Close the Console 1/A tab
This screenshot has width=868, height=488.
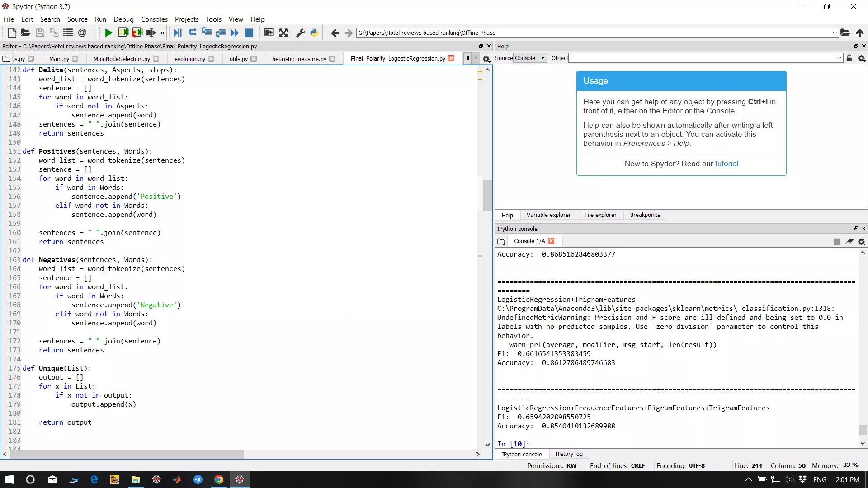coord(551,241)
